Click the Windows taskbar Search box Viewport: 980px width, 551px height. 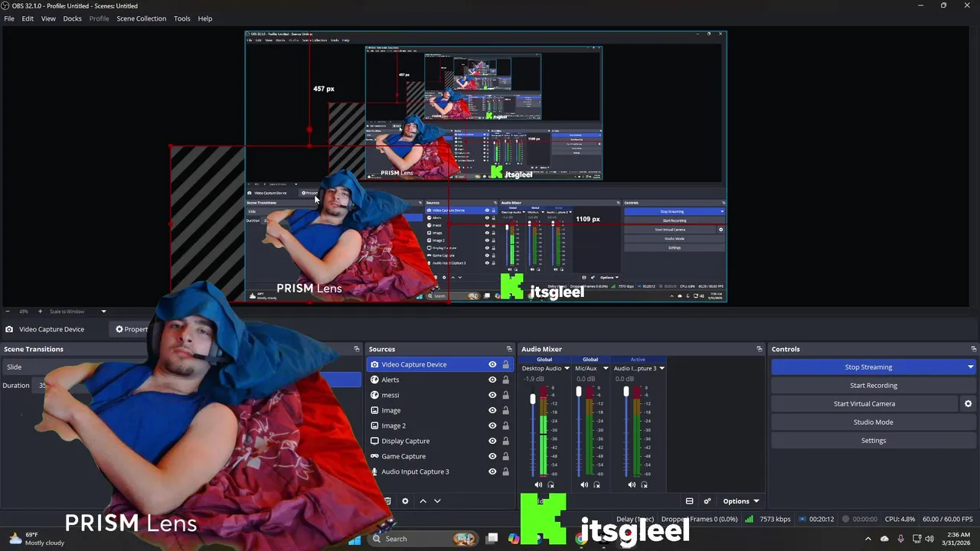(x=423, y=539)
